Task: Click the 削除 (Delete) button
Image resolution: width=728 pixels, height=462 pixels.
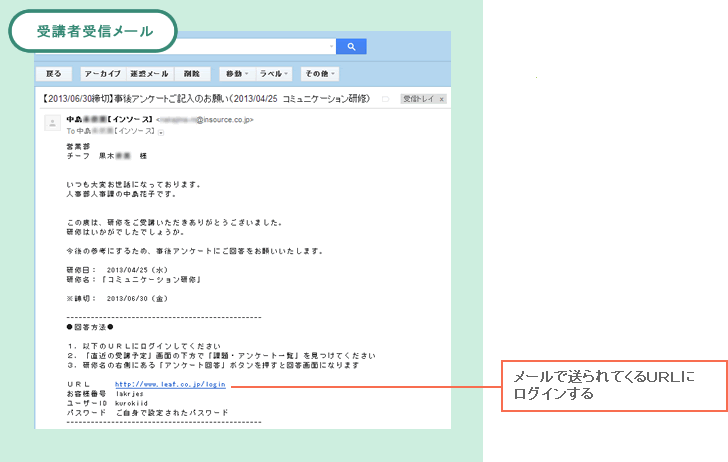Action: [x=192, y=74]
